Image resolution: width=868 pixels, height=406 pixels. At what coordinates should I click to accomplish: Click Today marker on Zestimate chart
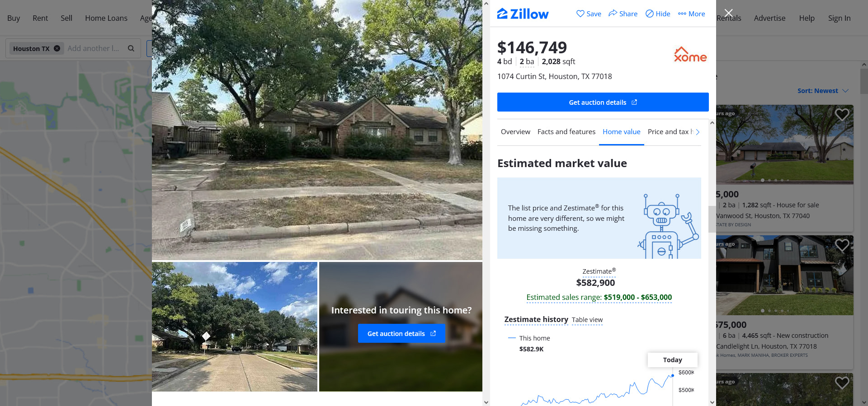673,360
